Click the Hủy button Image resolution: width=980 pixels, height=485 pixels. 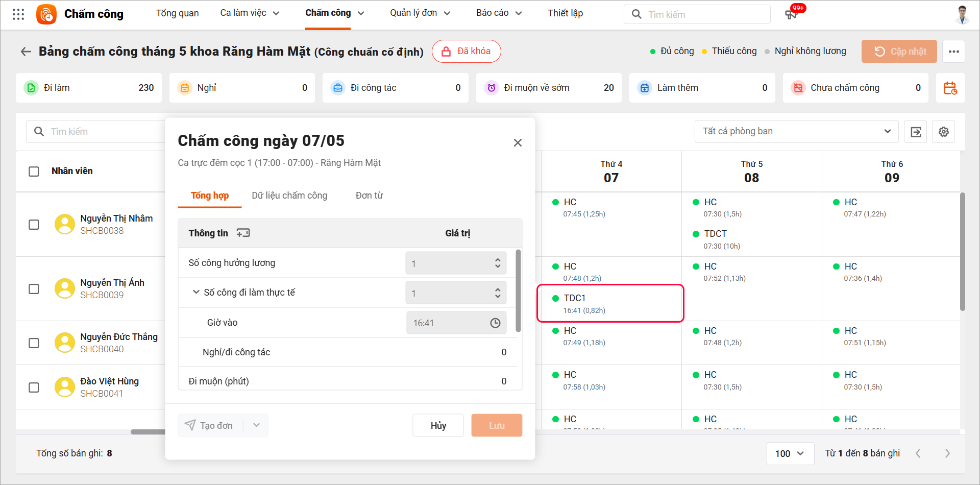438,425
